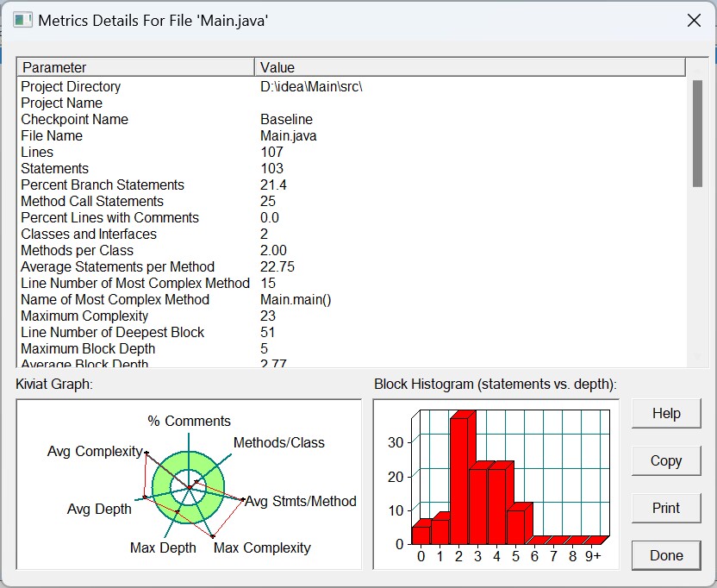This screenshot has width=717, height=588.
Task: Click the histogram bar for depth 5
Action: click(516, 526)
